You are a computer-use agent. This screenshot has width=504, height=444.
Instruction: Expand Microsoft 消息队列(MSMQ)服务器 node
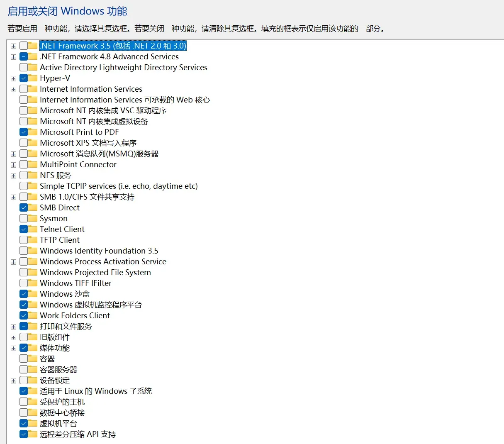pos(14,154)
